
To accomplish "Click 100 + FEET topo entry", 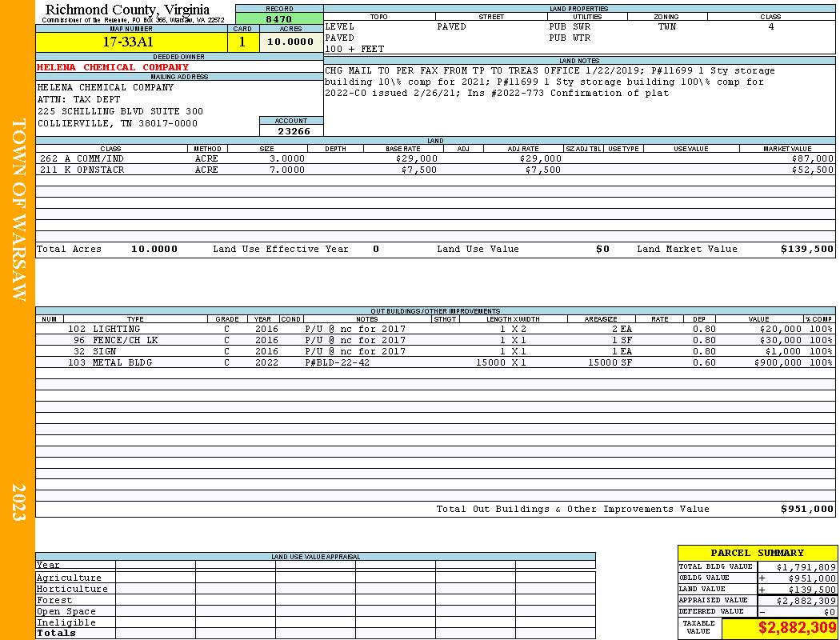I will tap(354, 49).
